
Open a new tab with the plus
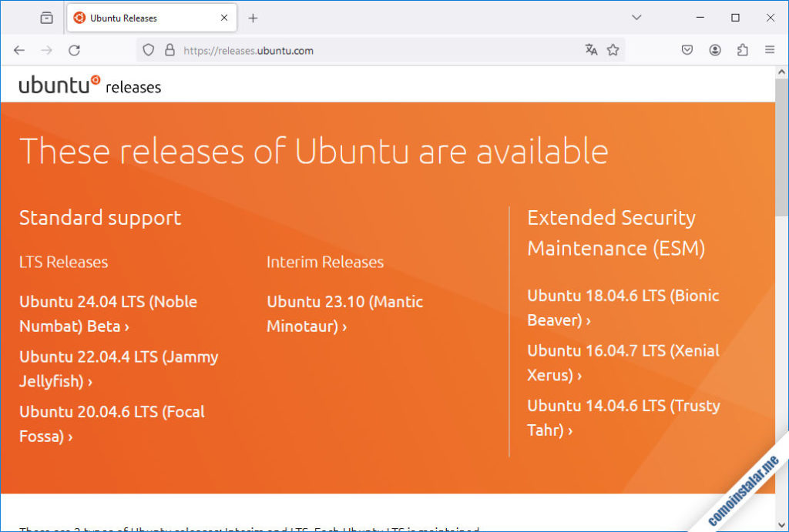point(254,16)
